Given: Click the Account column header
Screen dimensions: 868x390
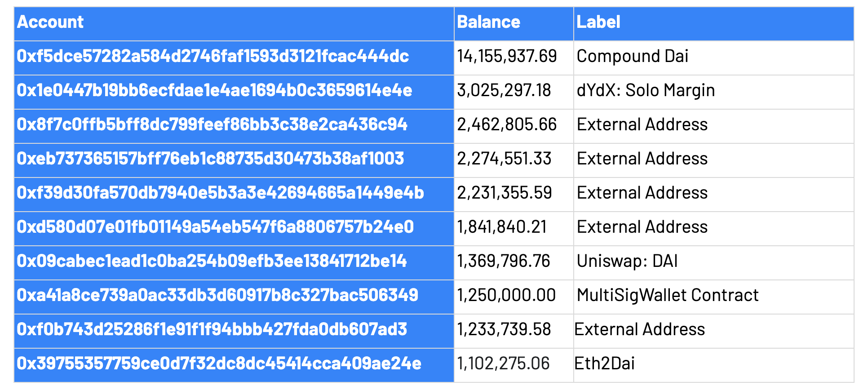Looking at the screenshot, I should (50, 22).
